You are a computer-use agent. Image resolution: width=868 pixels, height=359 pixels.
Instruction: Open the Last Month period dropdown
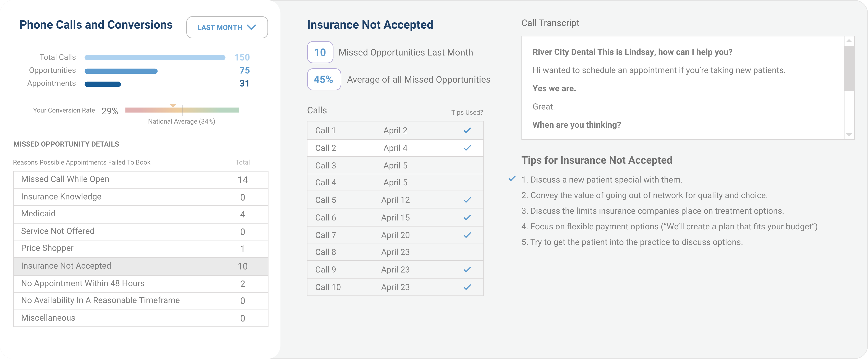pos(227,27)
